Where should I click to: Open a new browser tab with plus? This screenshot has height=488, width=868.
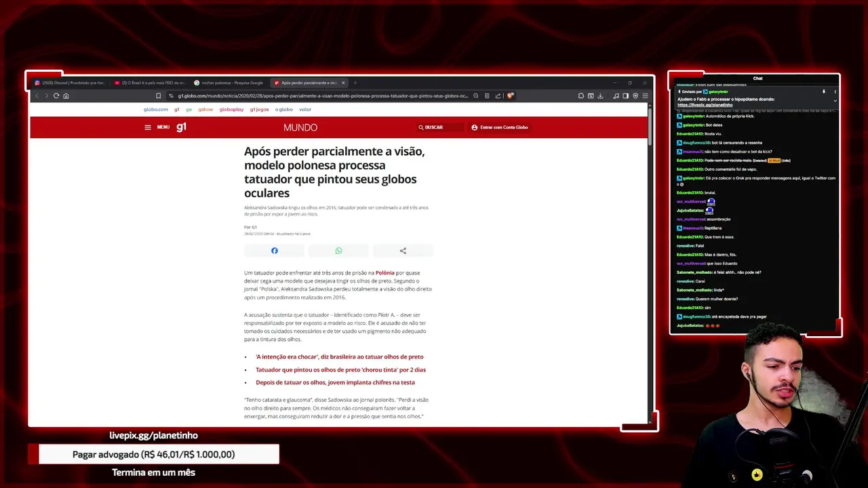click(x=355, y=83)
